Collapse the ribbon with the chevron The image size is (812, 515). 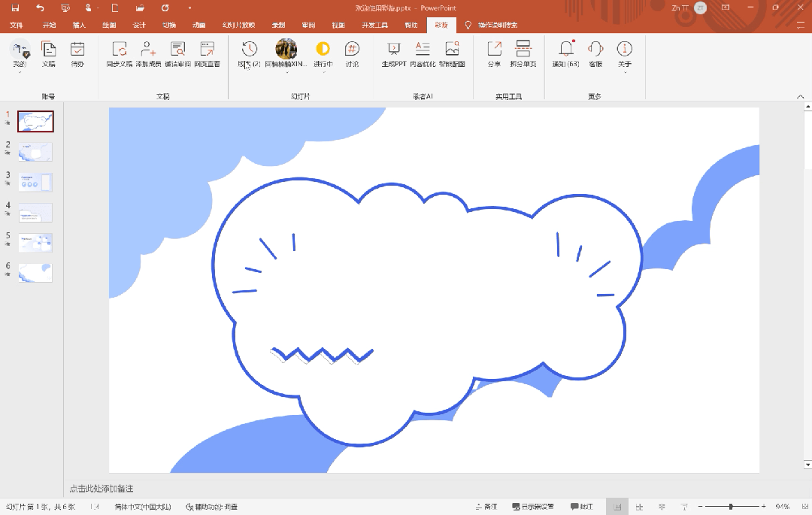pos(800,97)
